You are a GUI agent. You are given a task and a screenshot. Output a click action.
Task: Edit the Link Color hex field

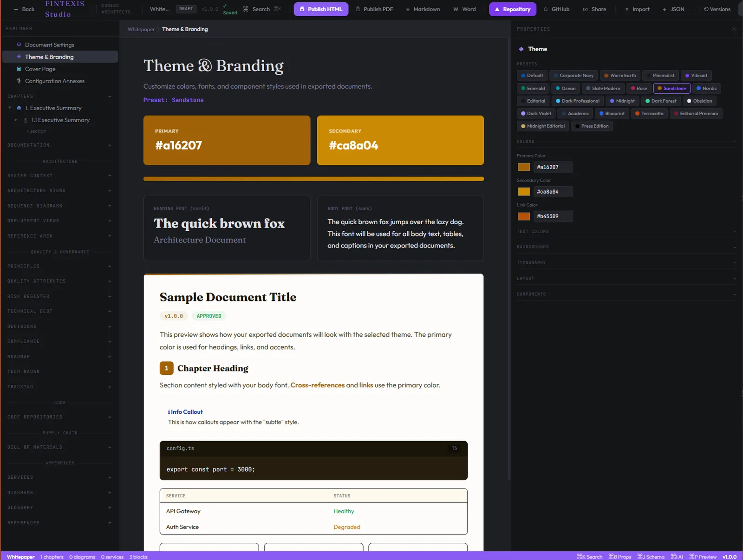(553, 216)
